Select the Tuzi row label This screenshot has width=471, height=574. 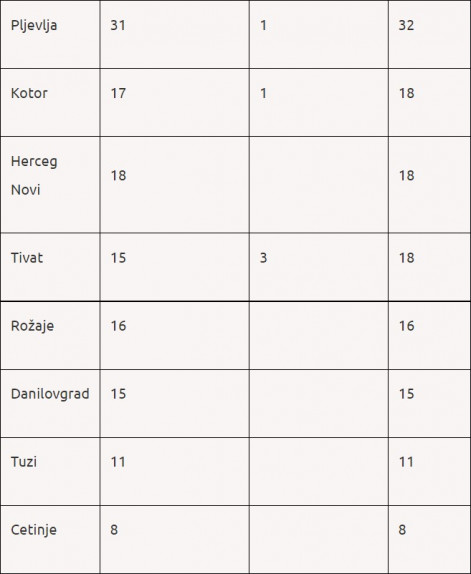click(24, 462)
